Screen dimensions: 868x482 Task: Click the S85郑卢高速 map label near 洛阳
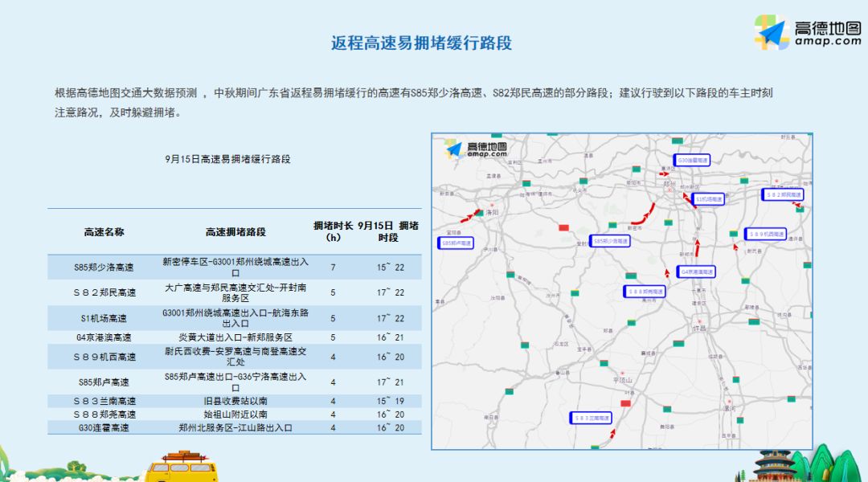pyautogui.click(x=456, y=242)
